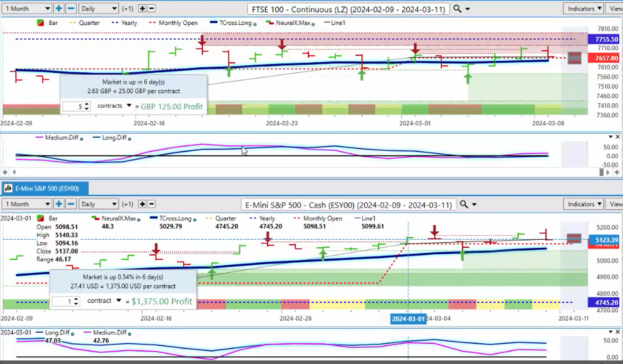Click E-Mini S&P 500 Cash symbol title field
The width and height of the screenshot is (623, 364).
coord(349,204)
